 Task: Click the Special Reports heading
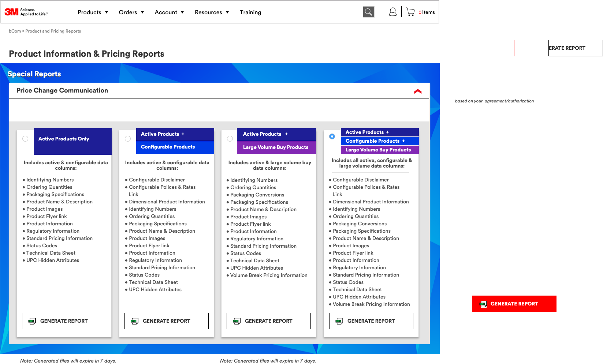tap(34, 74)
